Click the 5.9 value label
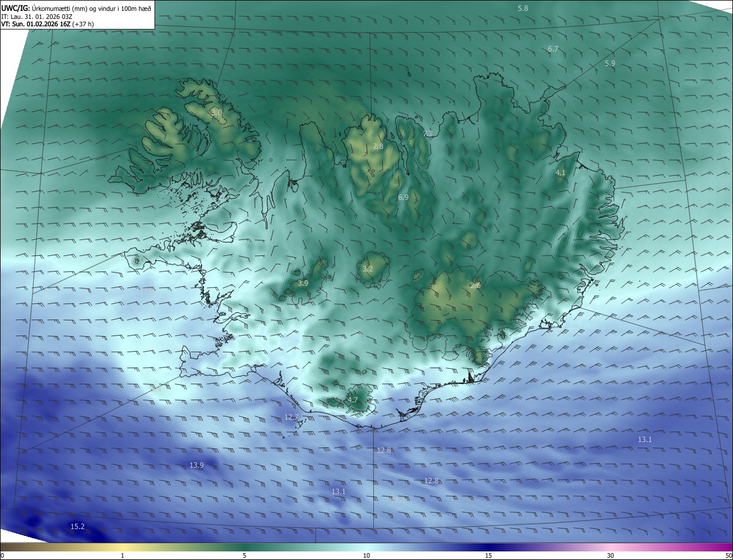 pos(610,64)
